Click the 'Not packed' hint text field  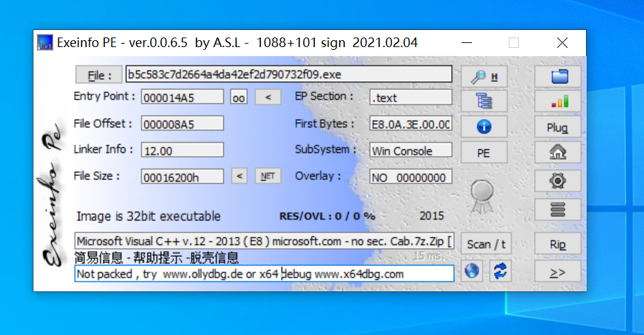pos(264,274)
